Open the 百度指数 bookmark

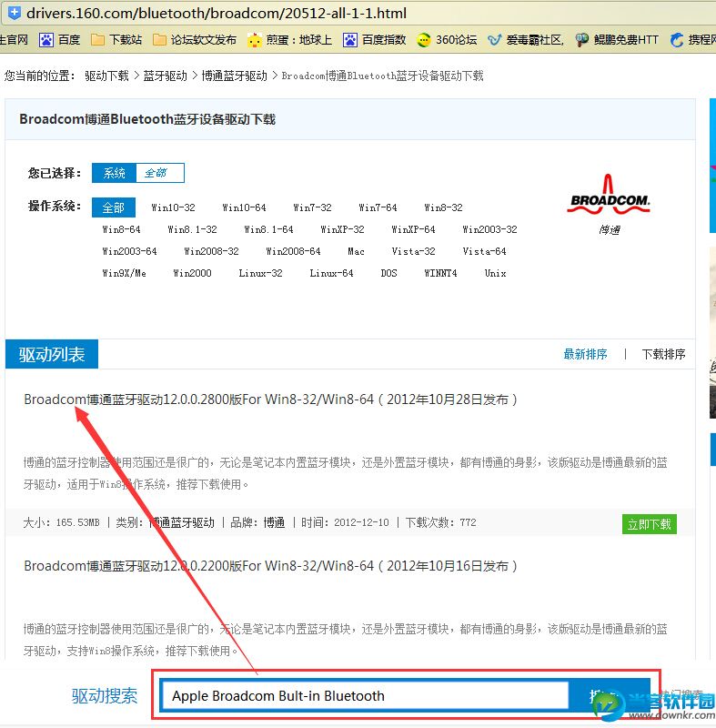pos(374,40)
